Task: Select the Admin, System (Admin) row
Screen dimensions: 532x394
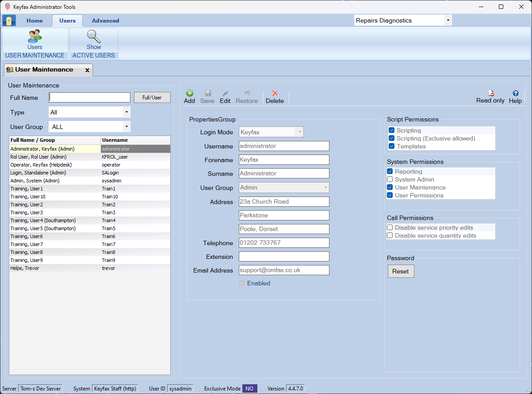Action: click(x=90, y=181)
